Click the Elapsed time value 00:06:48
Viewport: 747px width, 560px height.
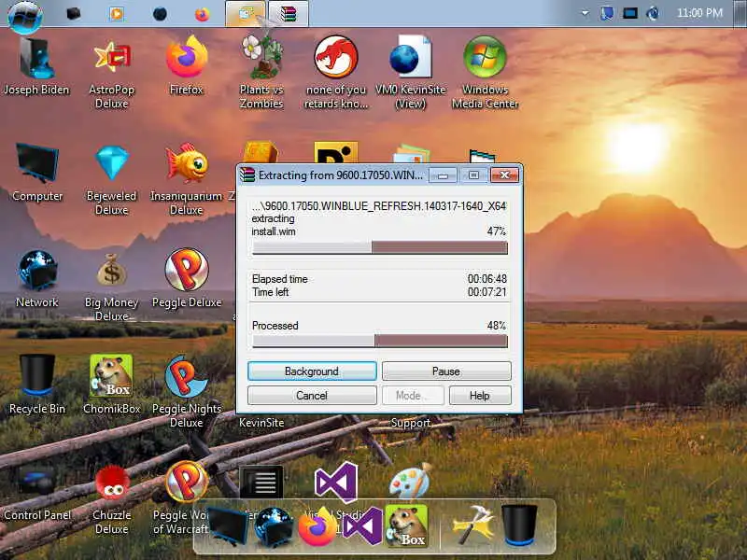(486, 278)
